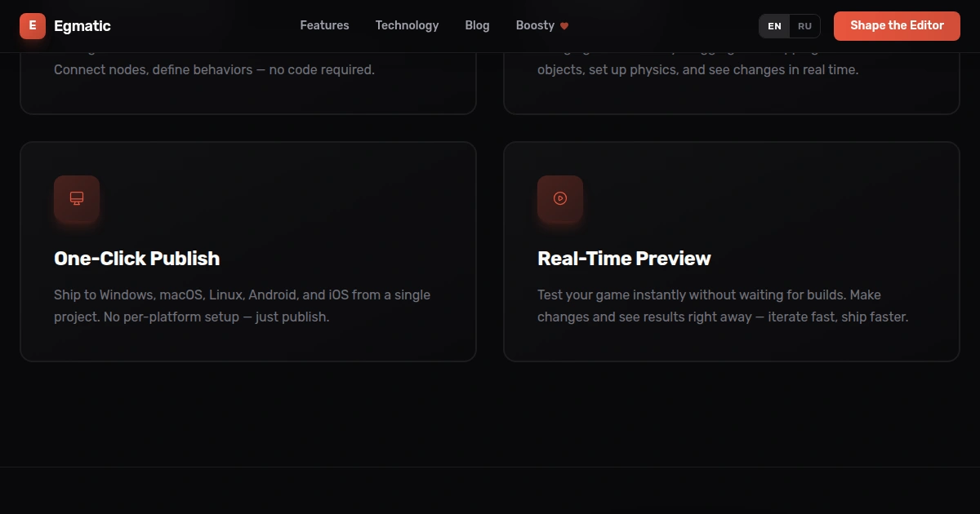Click the Real-Time Preview play icon
Viewport: 980px width, 514px height.
[560, 198]
